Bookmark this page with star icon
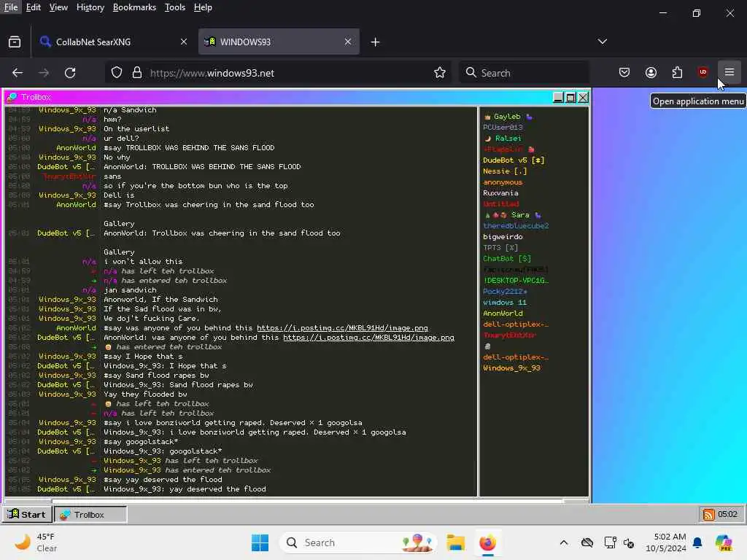747x560 pixels. coord(440,72)
